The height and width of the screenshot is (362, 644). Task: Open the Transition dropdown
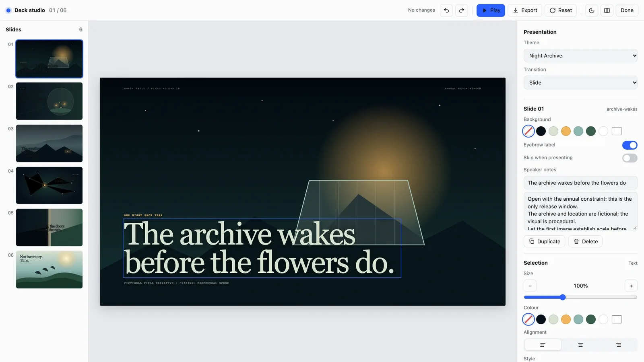(x=580, y=82)
